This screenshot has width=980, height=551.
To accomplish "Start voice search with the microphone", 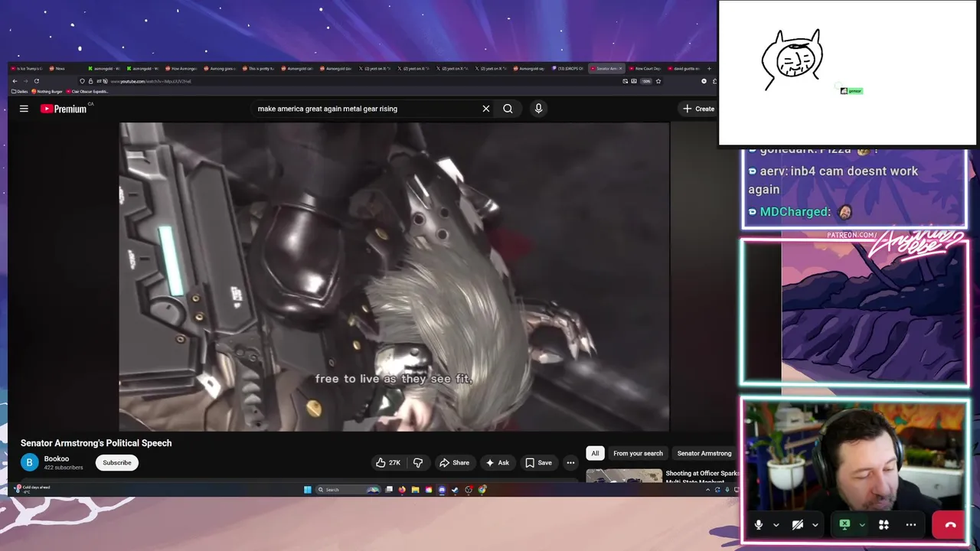I will [538, 109].
